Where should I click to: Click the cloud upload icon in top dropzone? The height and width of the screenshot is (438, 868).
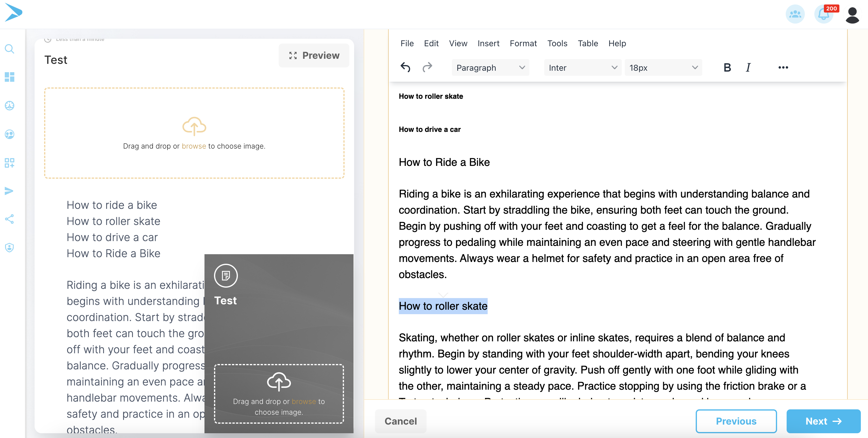click(x=194, y=127)
